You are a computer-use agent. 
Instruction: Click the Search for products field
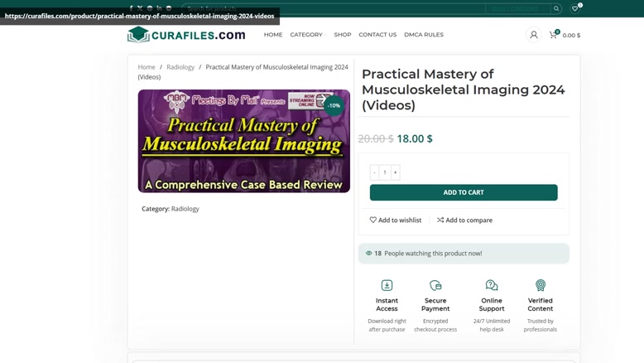(333, 8)
